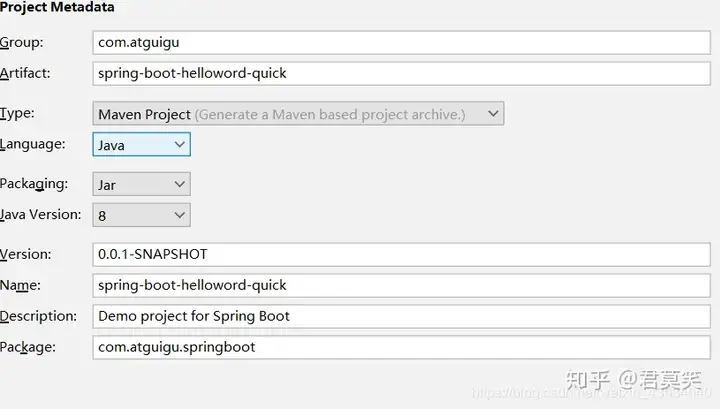Click the "Description:" label
This screenshot has height=409, width=720.
pos(38,316)
